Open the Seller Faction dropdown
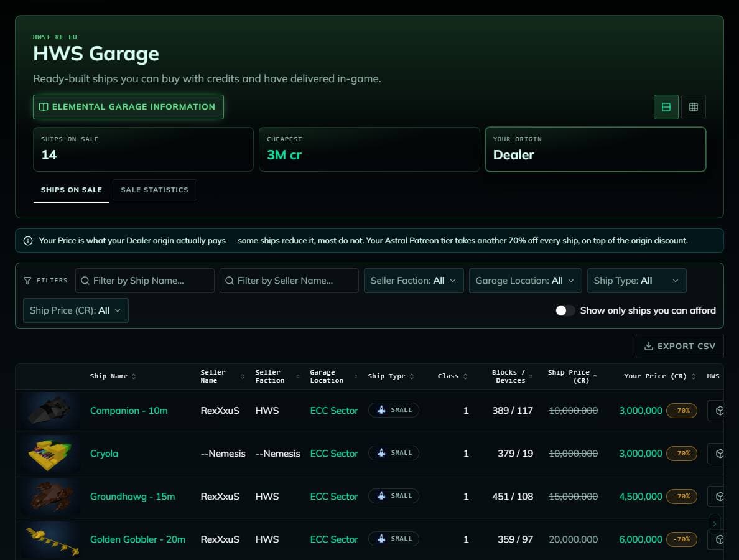Screen dimensions: 739x560 pyautogui.click(x=414, y=281)
